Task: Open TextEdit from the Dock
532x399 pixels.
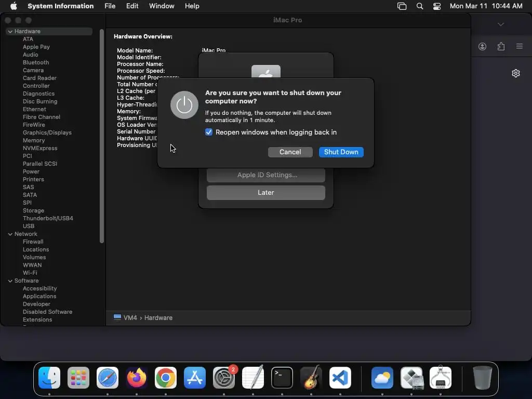Action: [253, 378]
